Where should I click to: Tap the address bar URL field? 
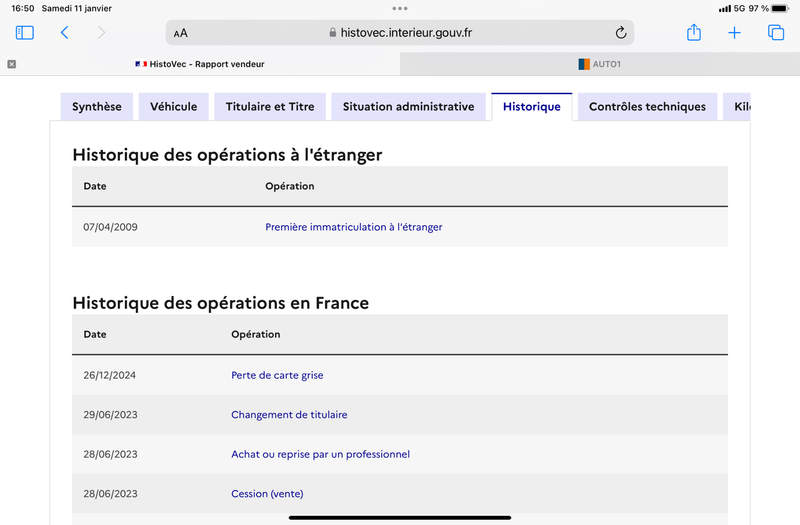click(399, 33)
